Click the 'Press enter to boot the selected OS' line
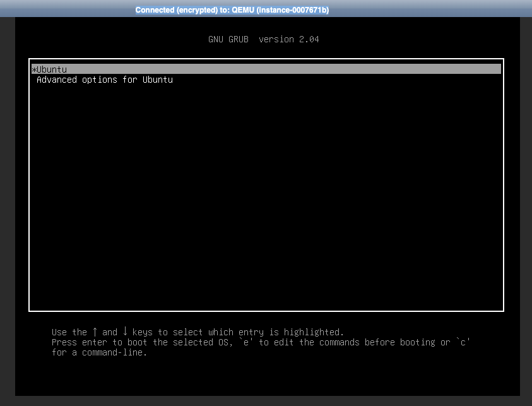 (x=261, y=342)
